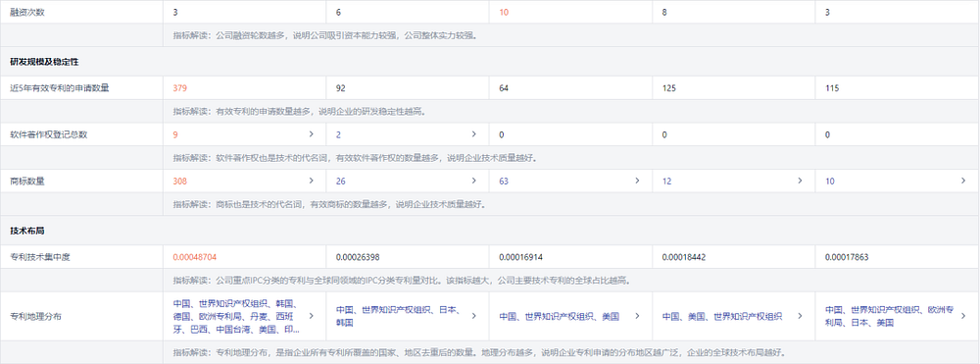Click the explanation note defining 专利地理分布
Screen dimensions: 980x364
pyautogui.click(x=479, y=353)
